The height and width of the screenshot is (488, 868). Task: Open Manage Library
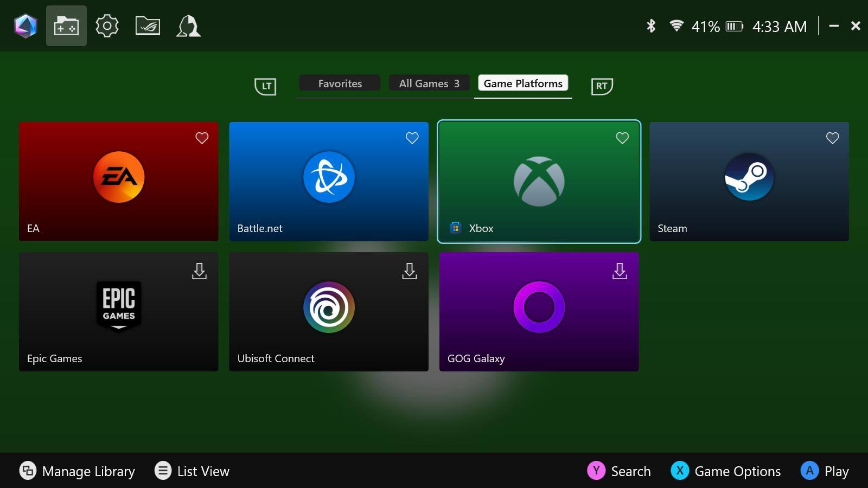click(78, 471)
